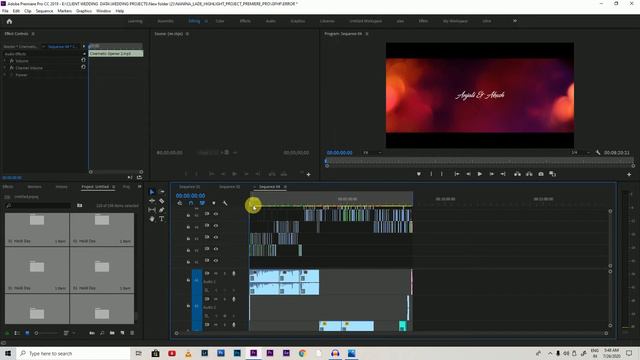
Task: Open Comparison View in Program monitor
Action: pos(553,174)
